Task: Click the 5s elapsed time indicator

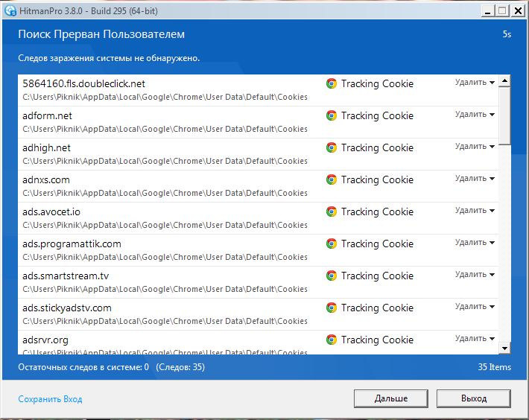Action: coord(507,34)
